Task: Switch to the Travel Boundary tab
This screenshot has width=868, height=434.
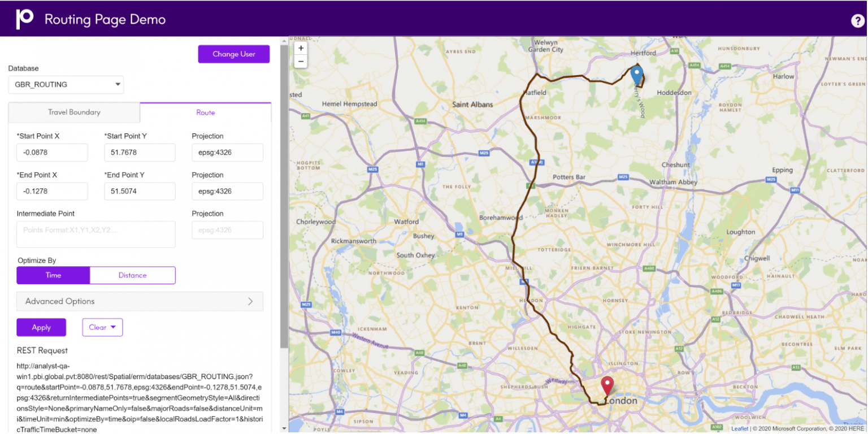Action: (x=73, y=112)
